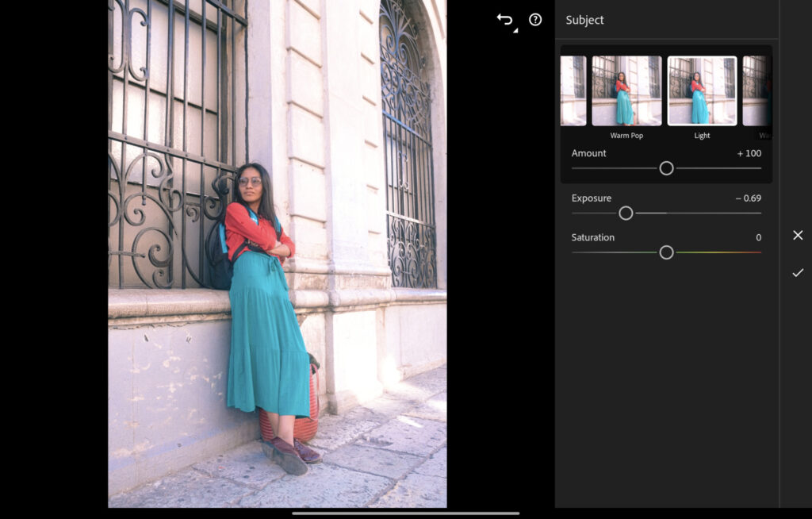Click the + 100 Amount value
This screenshot has width=812, height=519.
pos(749,153)
